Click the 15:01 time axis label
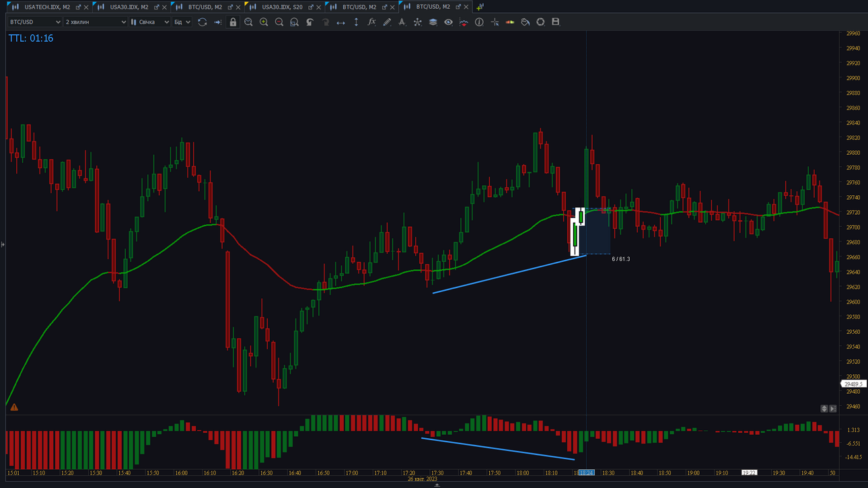The image size is (868, 488). click(x=13, y=473)
